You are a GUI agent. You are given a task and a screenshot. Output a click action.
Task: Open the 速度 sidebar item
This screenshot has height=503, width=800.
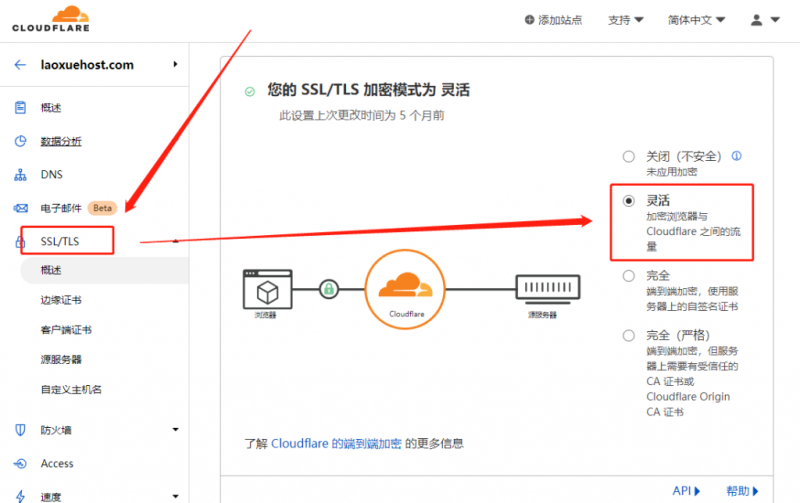pyautogui.click(x=51, y=496)
